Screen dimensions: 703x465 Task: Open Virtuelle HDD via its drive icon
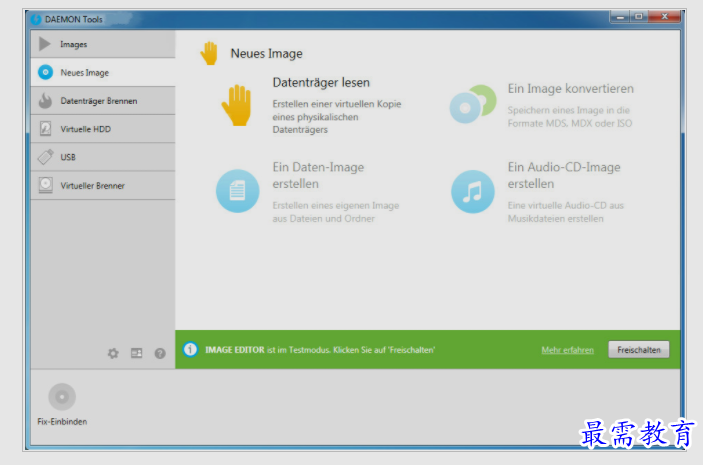click(45, 129)
